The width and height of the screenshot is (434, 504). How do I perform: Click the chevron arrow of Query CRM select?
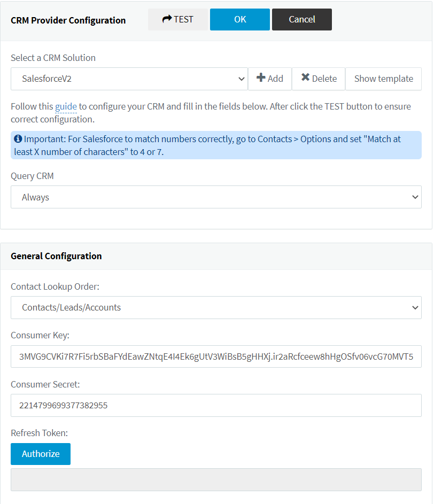click(415, 197)
